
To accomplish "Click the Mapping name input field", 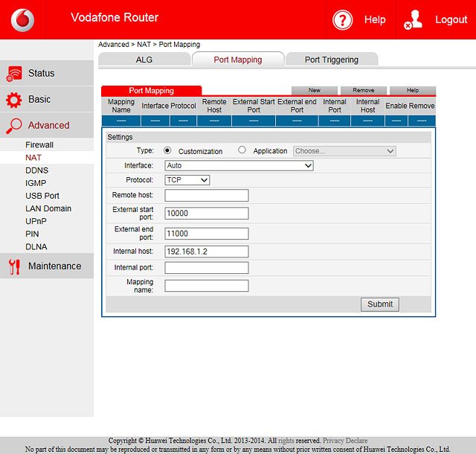I will (206, 286).
